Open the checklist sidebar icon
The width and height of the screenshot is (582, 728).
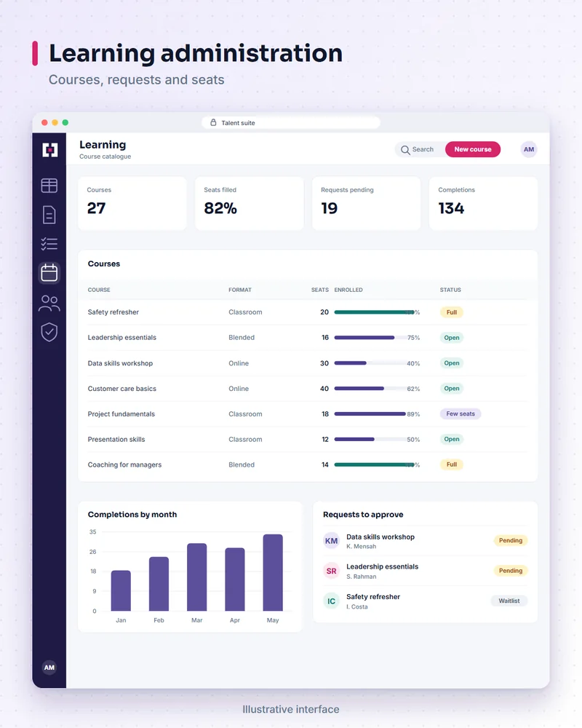click(x=49, y=244)
